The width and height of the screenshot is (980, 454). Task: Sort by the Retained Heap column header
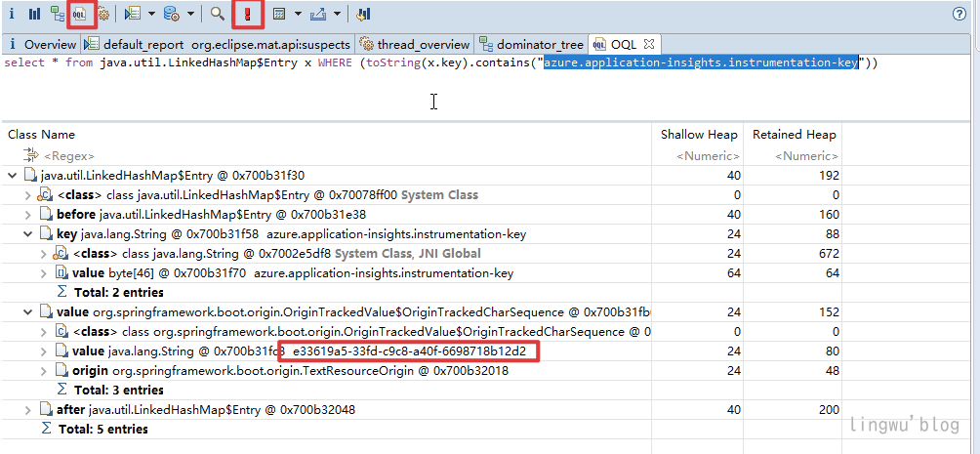click(x=794, y=135)
